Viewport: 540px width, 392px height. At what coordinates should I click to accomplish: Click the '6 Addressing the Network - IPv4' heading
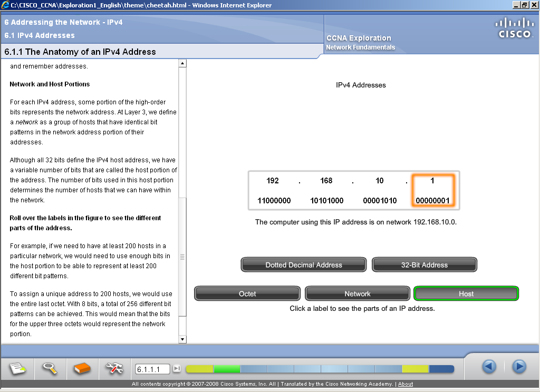(63, 22)
